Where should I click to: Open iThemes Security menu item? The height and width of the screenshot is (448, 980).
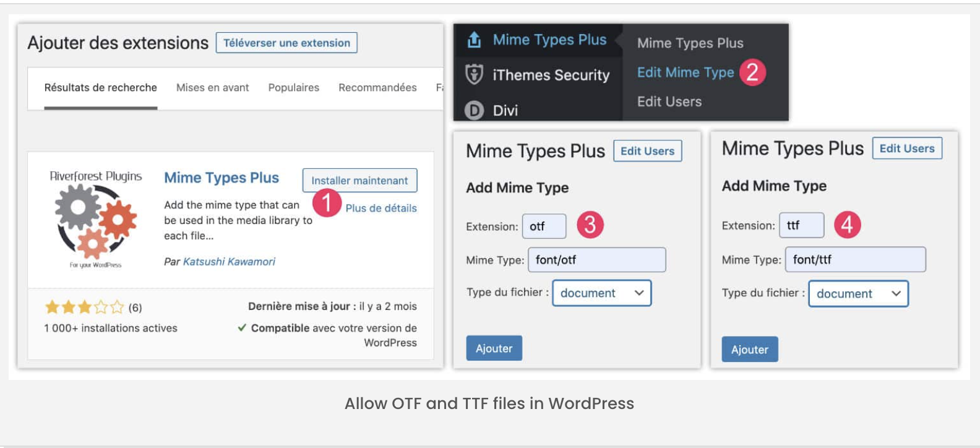coord(551,75)
